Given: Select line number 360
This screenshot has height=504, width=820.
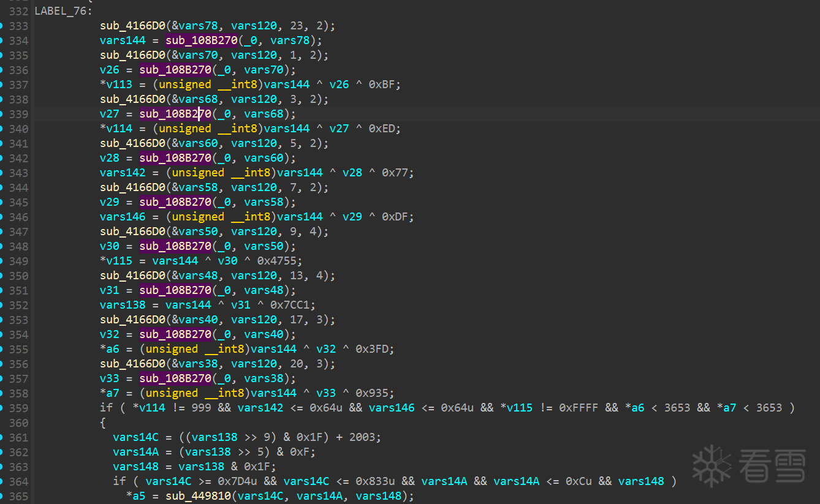Looking at the screenshot, I should (19, 423).
